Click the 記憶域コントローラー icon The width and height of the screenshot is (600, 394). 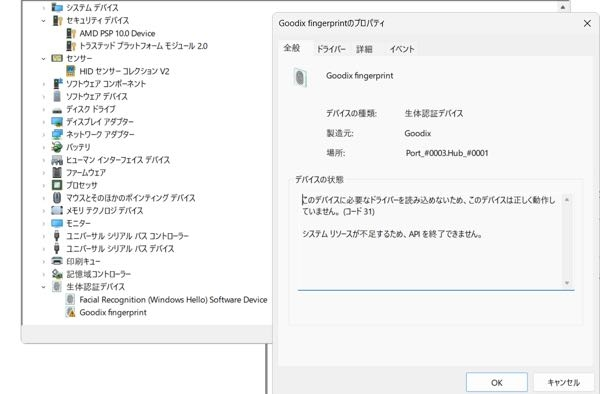[57, 274]
